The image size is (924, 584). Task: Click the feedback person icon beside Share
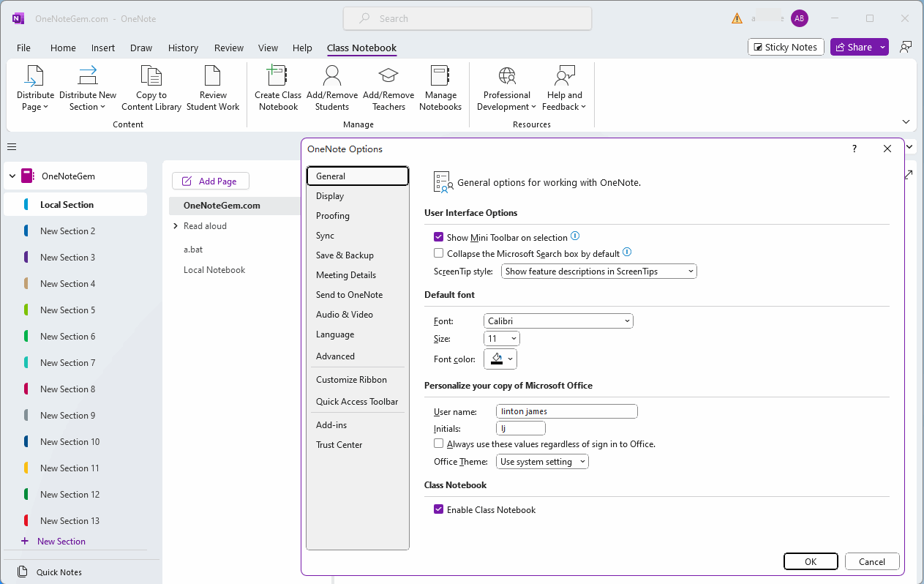[x=906, y=47]
